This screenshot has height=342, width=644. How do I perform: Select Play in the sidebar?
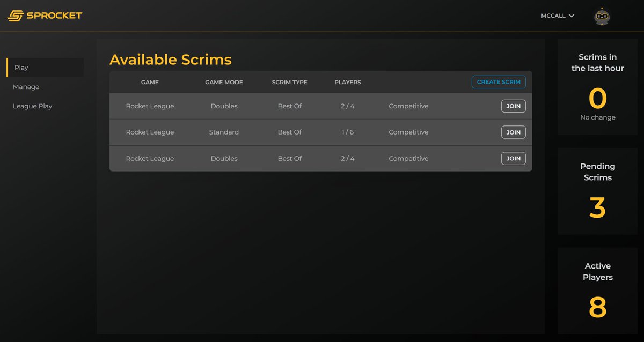pos(45,68)
